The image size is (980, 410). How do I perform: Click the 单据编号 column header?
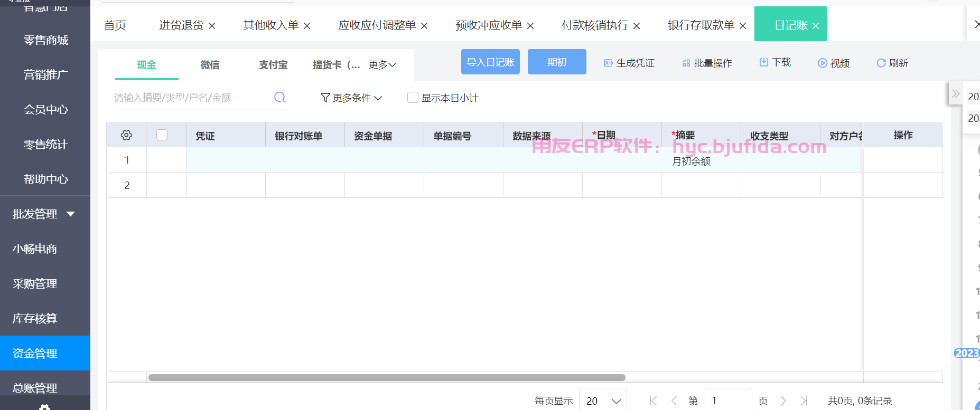point(464,135)
